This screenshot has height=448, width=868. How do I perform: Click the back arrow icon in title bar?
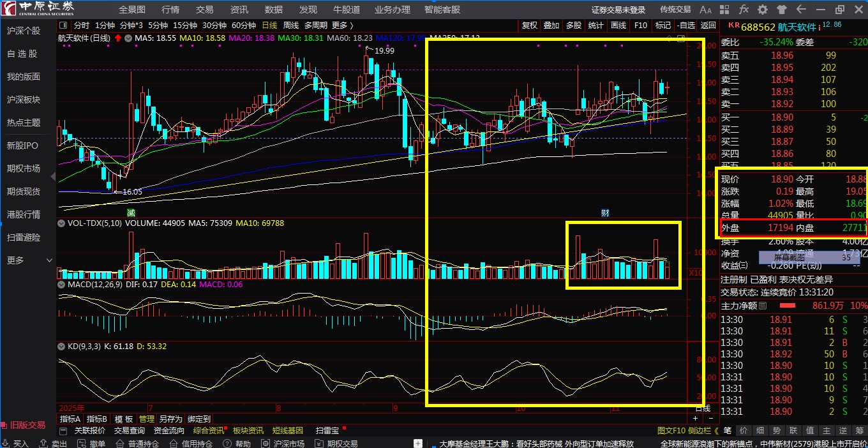801,10
